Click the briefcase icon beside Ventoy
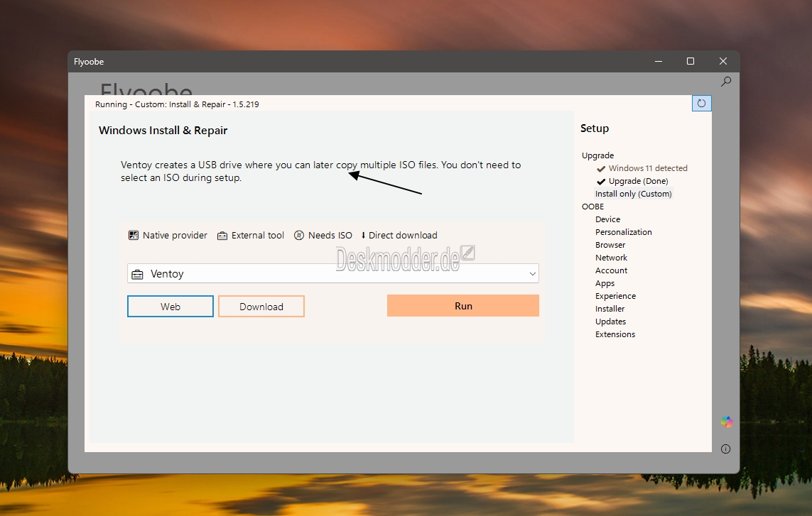 (x=137, y=274)
